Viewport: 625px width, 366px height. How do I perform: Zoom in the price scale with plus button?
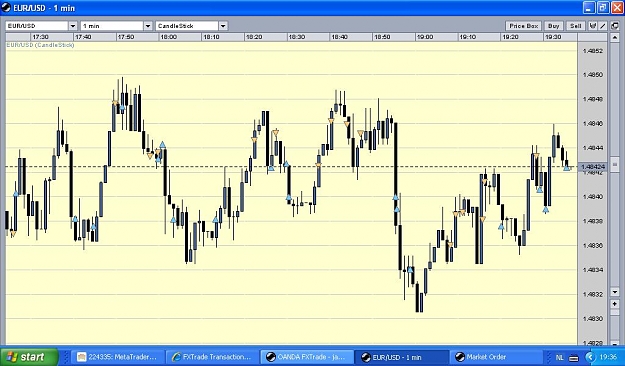[614, 304]
